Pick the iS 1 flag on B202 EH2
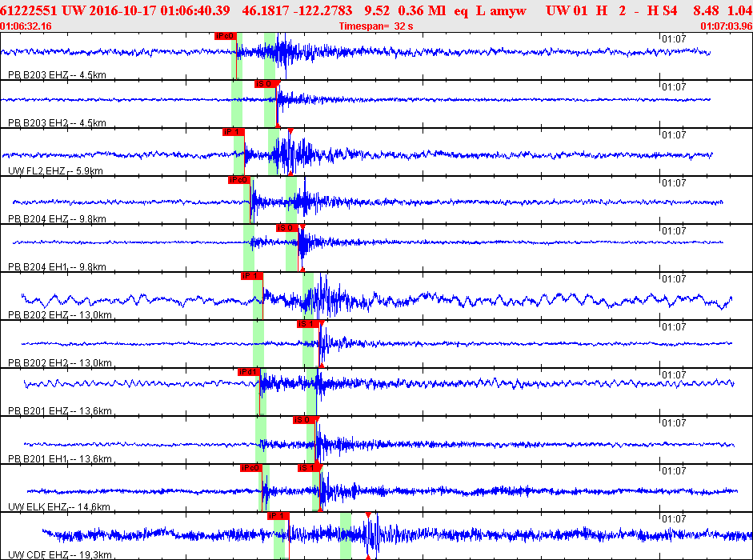753x560 pixels. click(308, 324)
